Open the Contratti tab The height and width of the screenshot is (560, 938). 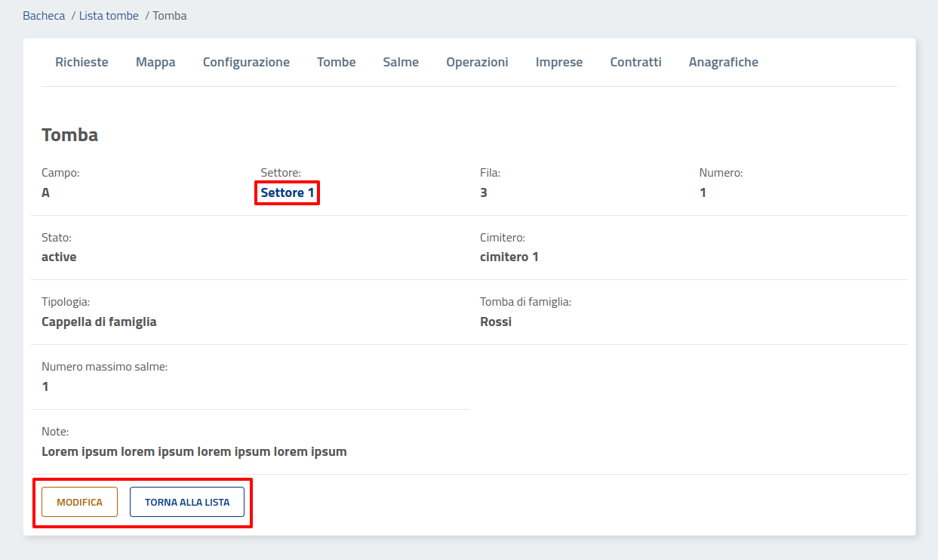635,62
